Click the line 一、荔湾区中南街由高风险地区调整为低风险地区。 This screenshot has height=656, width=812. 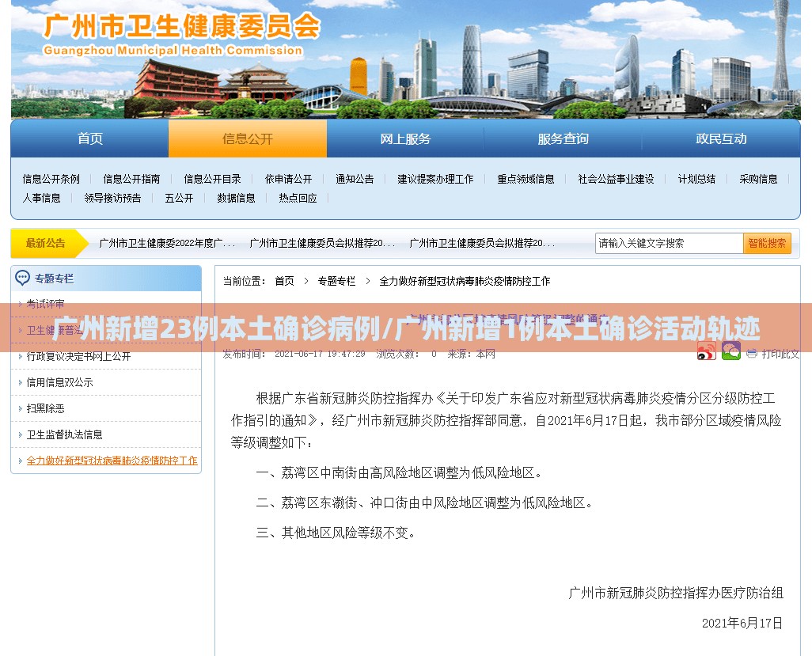pos(399,472)
